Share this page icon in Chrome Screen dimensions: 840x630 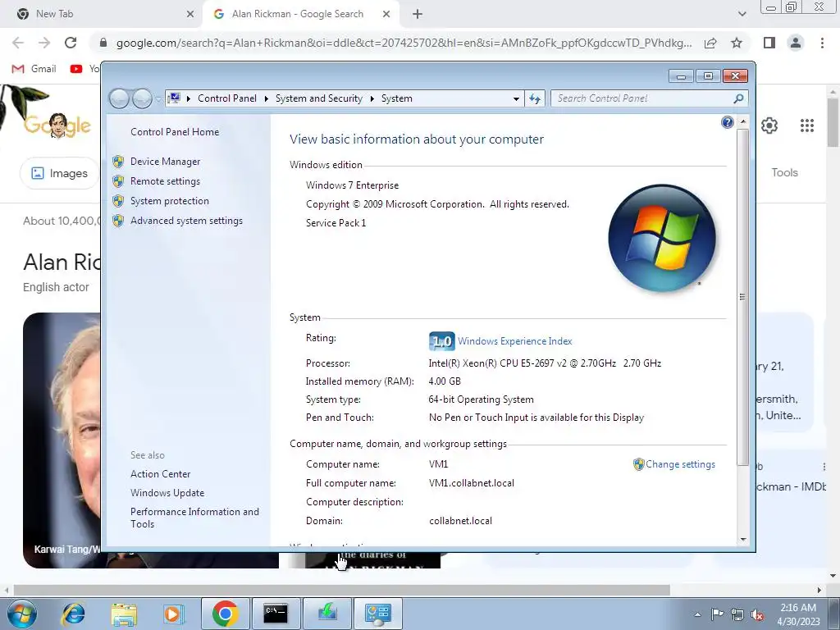pos(710,43)
